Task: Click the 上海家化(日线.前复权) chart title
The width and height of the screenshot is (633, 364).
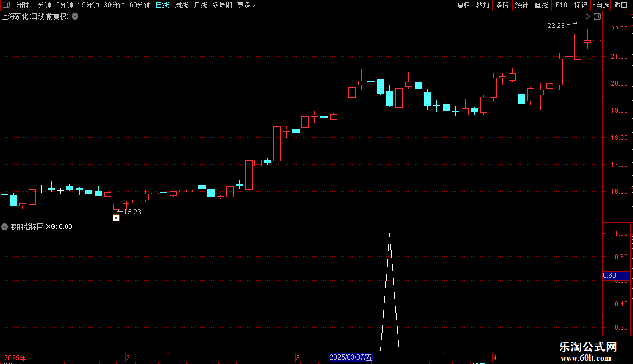Action: click(35, 17)
